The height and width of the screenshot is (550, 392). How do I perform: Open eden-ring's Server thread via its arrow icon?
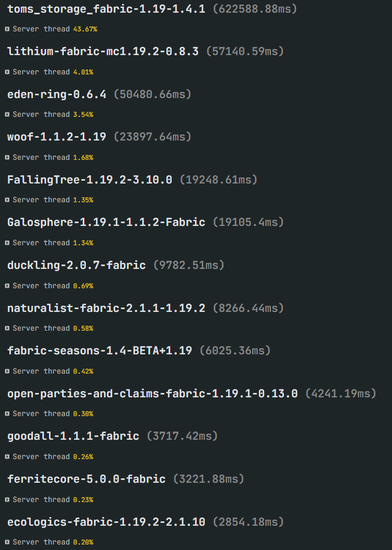click(7, 114)
